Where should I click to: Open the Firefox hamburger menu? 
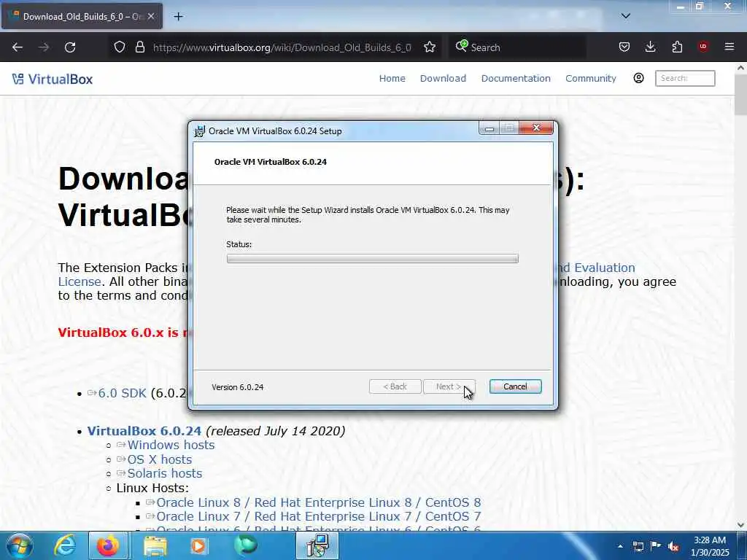click(x=729, y=47)
